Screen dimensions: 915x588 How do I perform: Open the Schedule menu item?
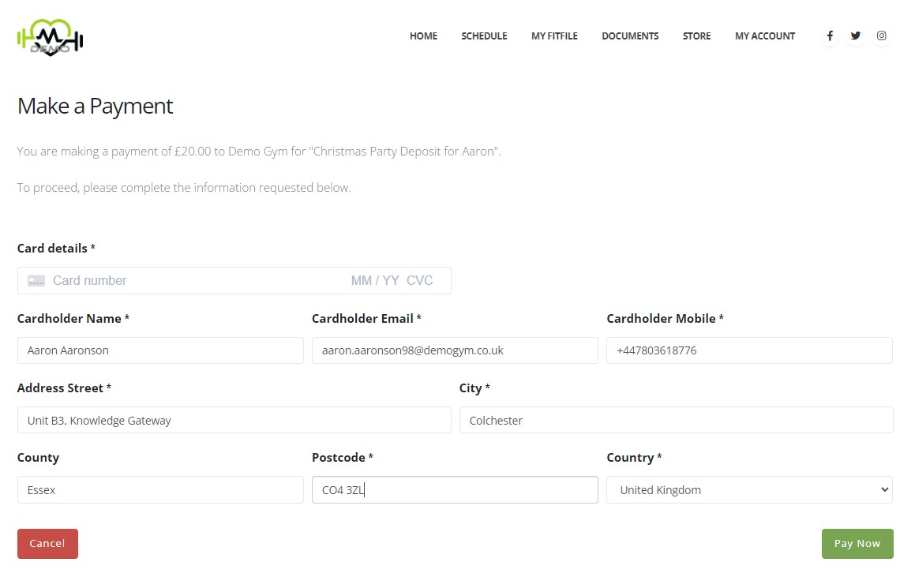coord(484,36)
